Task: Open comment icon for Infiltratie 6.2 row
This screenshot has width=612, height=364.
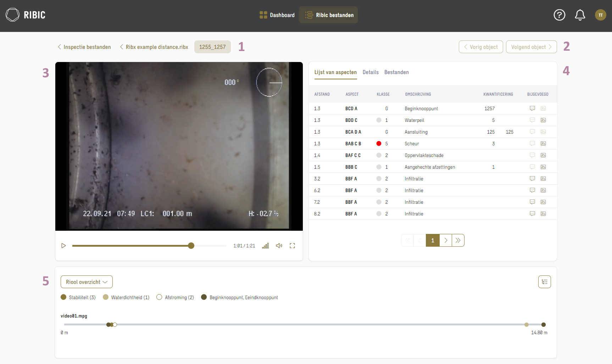Action: (x=532, y=190)
